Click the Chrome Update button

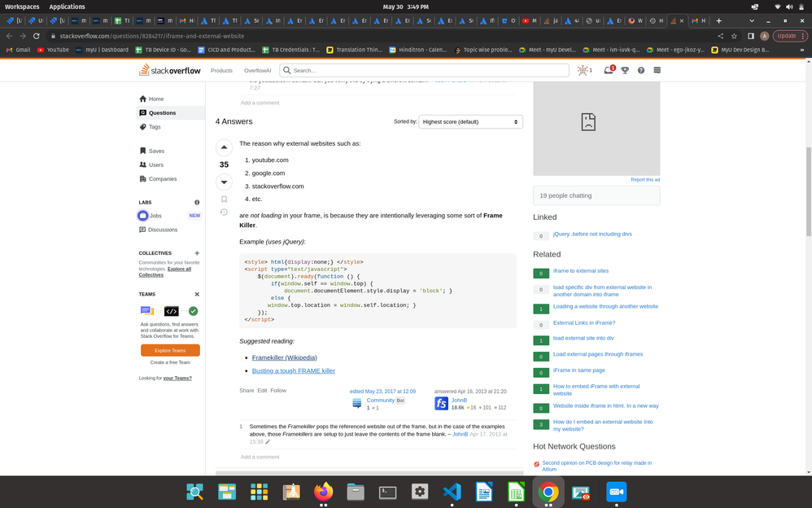coord(789,36)
